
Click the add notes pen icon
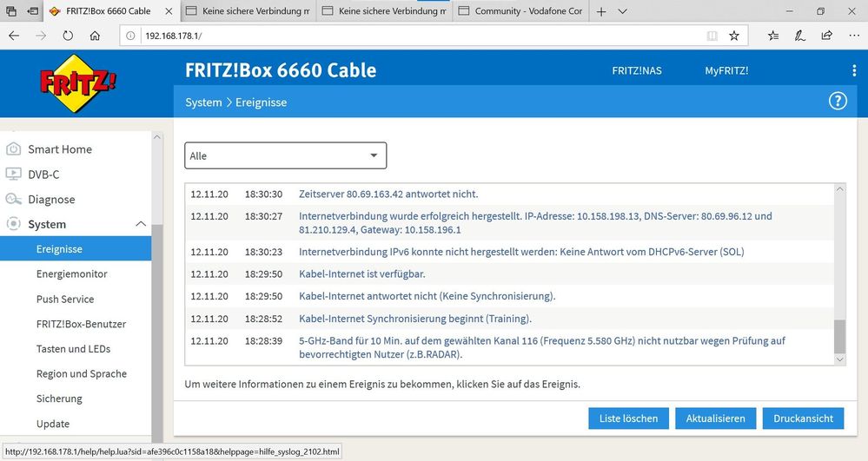(800, 36)
